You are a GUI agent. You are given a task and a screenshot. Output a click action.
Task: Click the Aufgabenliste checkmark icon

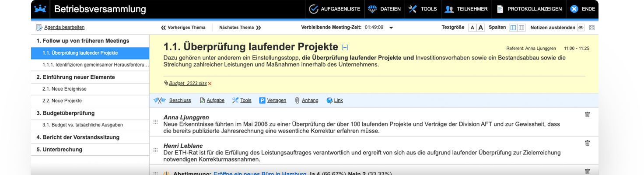313,9
